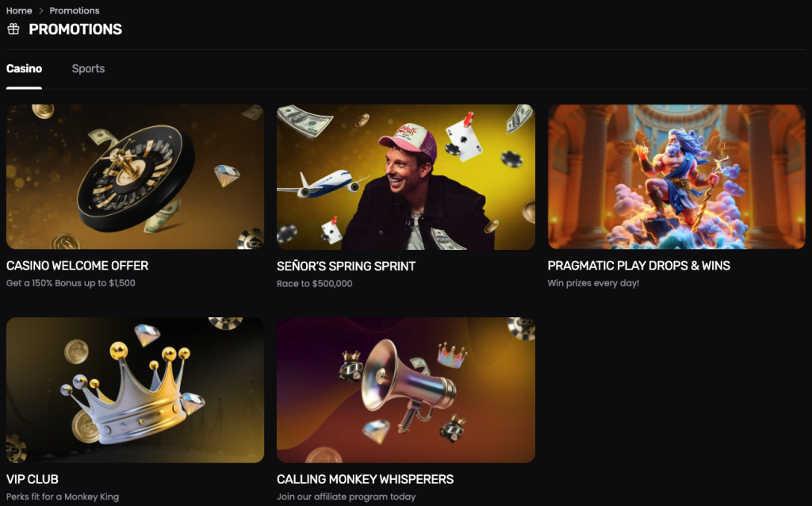Click 'Join our affiliate program today' text
The image size is (812, 506).
pos(346,496)
